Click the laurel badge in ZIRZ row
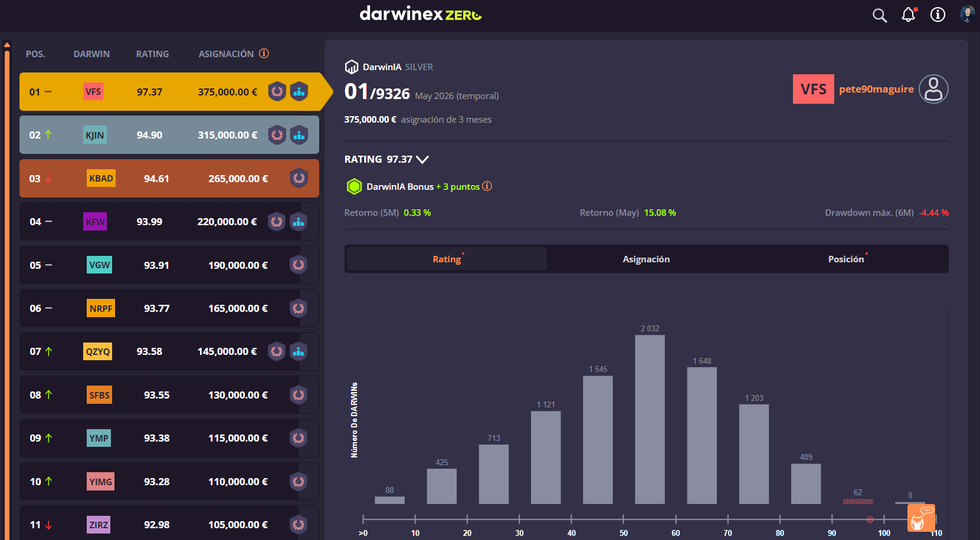 (x=299, y=524)
